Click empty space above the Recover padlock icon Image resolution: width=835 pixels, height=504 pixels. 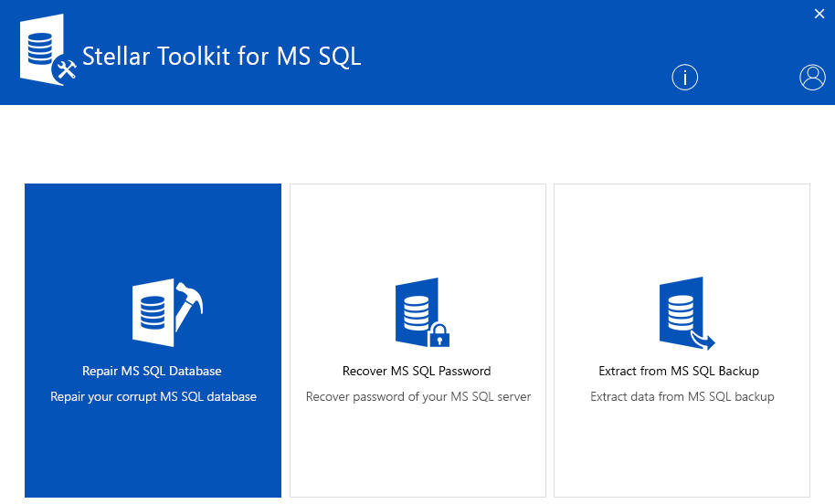[417, 228]
